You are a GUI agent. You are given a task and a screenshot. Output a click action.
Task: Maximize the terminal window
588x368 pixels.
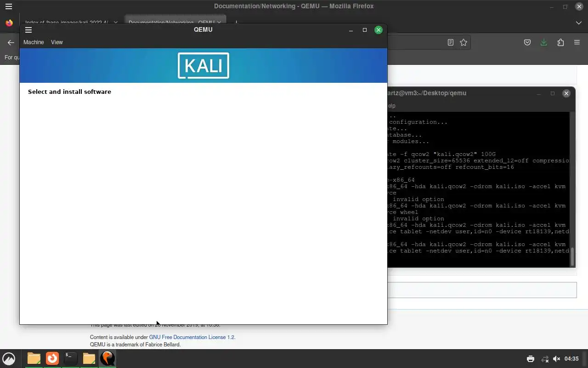click(553, 93)
